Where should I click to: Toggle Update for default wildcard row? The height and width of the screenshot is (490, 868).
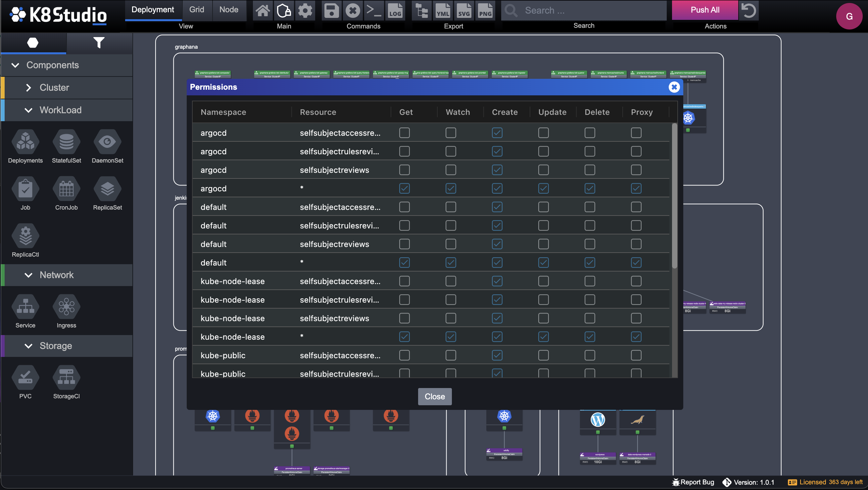544,263
